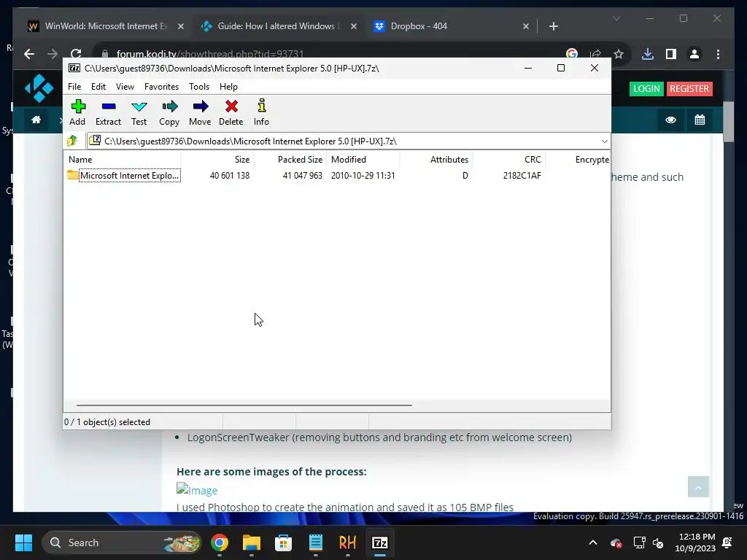747x560 pixels.
Task: Show hidden system tray icons
Action: point(593,542)
